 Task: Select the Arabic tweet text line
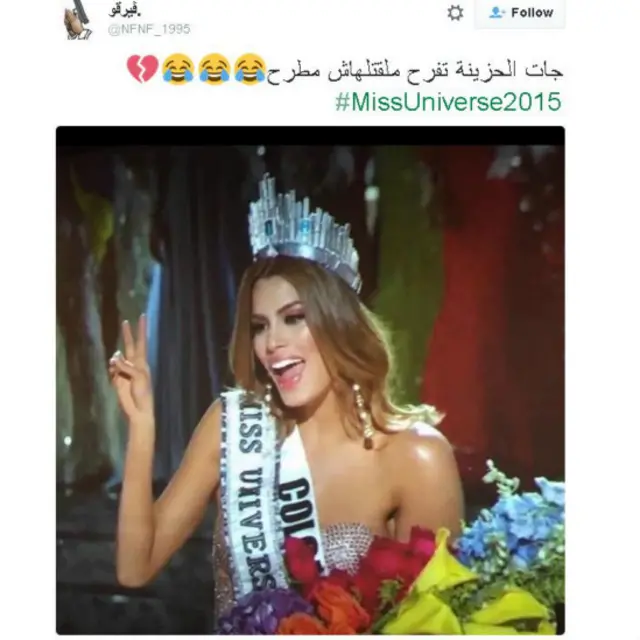(415, 71)
